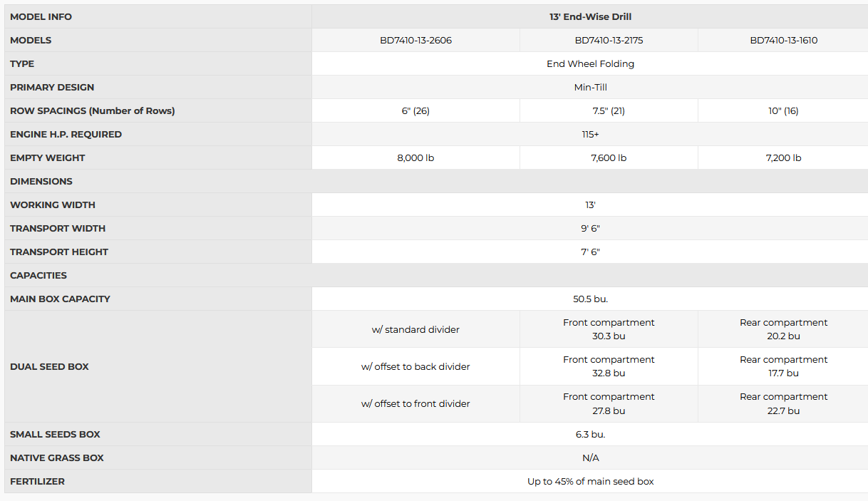Click the BD7410-13-2606 model cell

coord(415,41)
